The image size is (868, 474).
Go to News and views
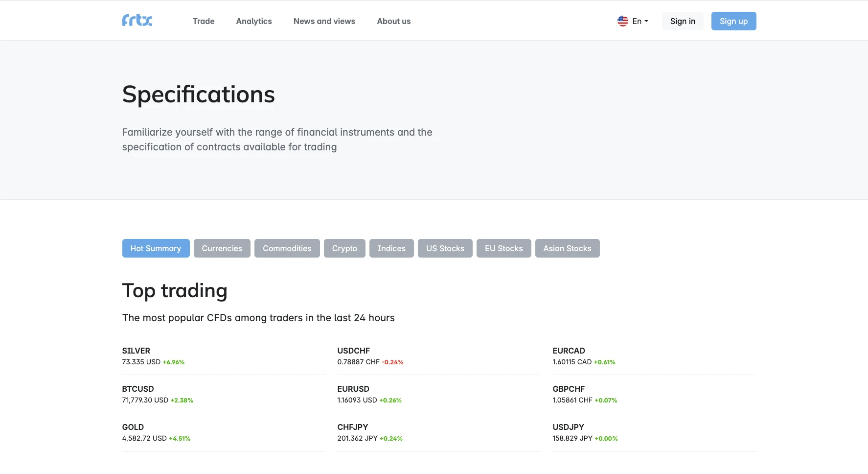point(324,21)
